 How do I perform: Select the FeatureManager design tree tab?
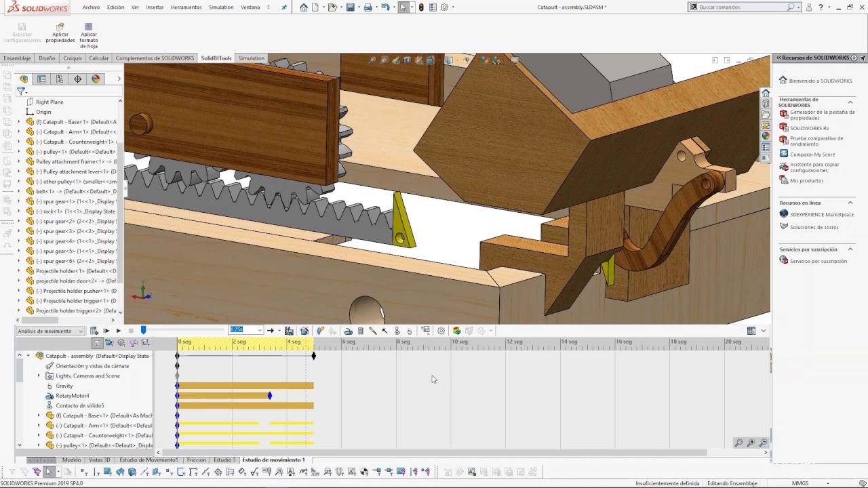(24, 79)
